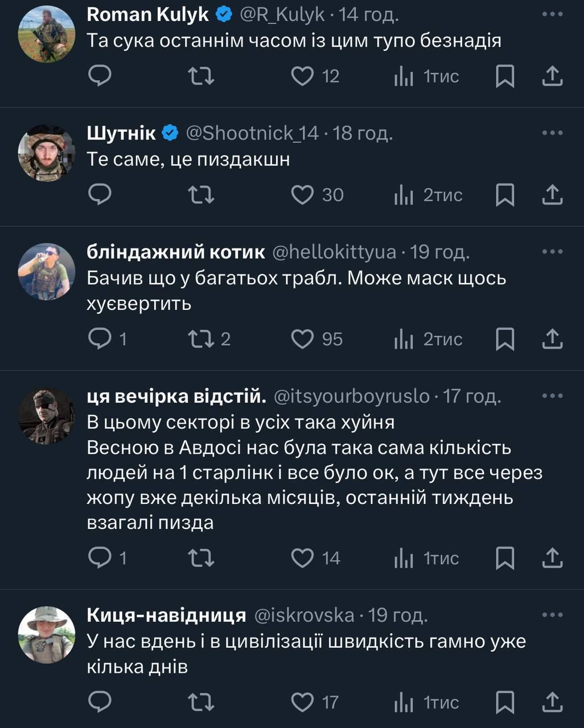Retweet the Шутнік post
Screen dimensions: 584x728
click(201, 195)
